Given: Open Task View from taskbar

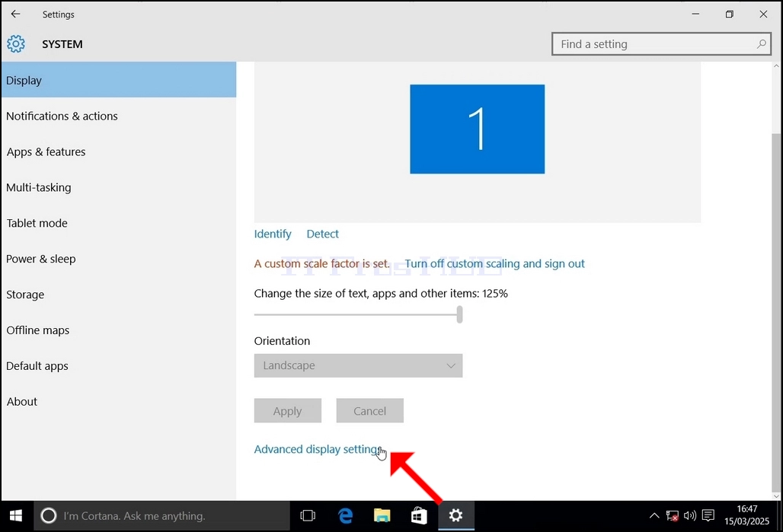Looking at the screenshot, I should click(308, 515).
